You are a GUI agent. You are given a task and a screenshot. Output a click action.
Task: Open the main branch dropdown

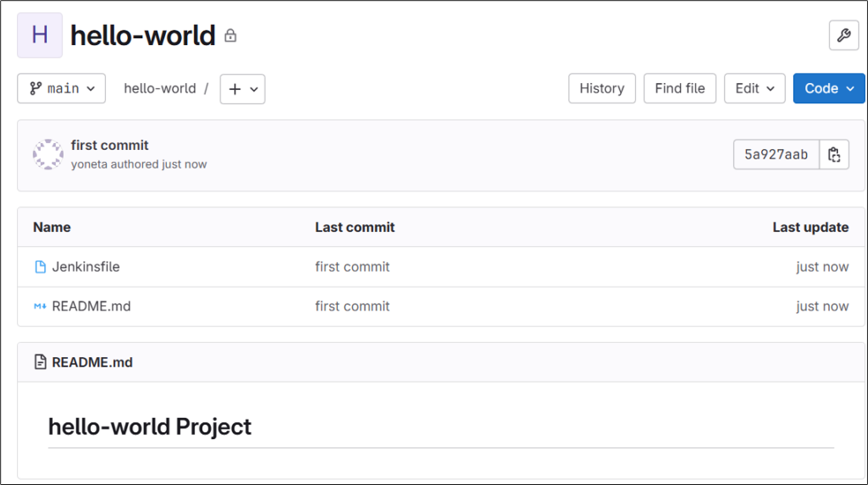coord(61,88)
